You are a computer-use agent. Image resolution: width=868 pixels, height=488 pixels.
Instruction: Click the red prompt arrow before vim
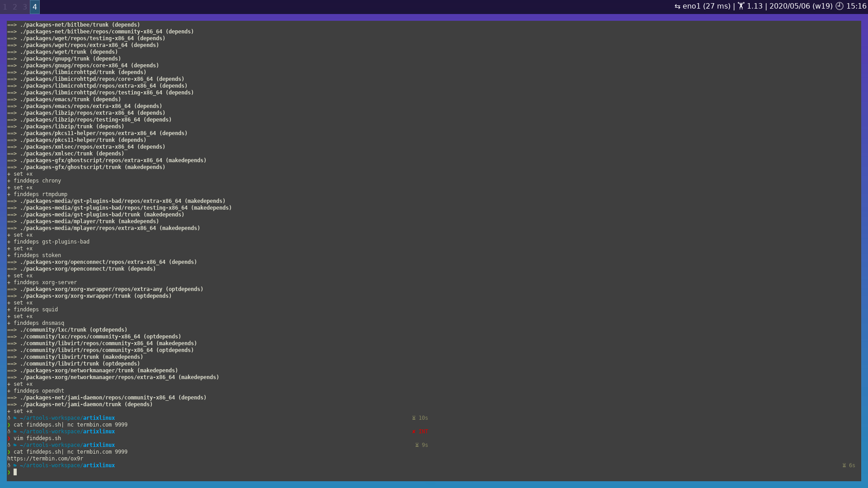coord(9,438)
